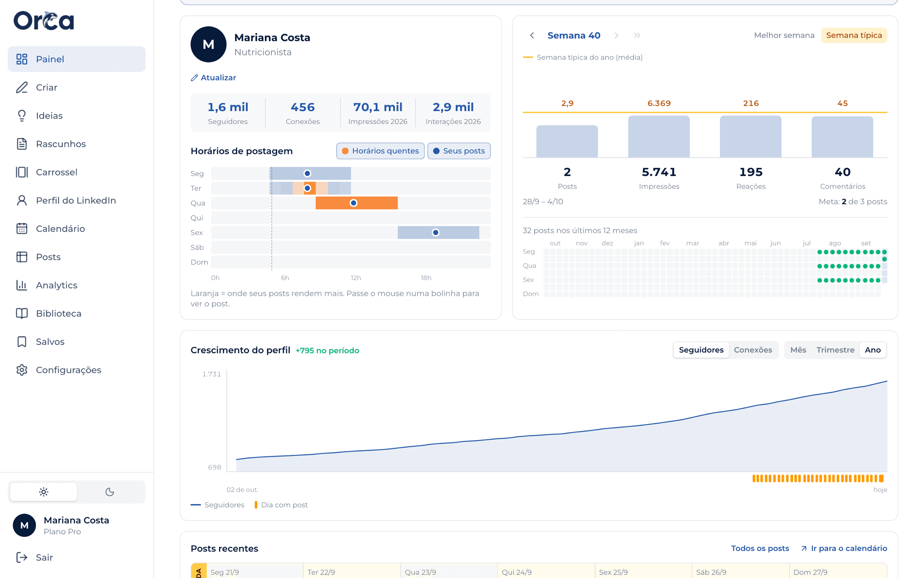This screenshot has width=924, height=578.
Task: Select the Melhor semana comparison
Action: (x=784, y=35)
